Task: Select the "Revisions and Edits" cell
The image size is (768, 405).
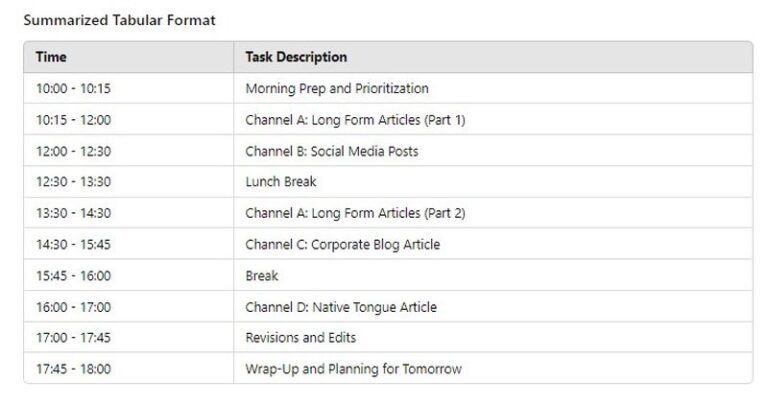Action: (x=301, y=338)
